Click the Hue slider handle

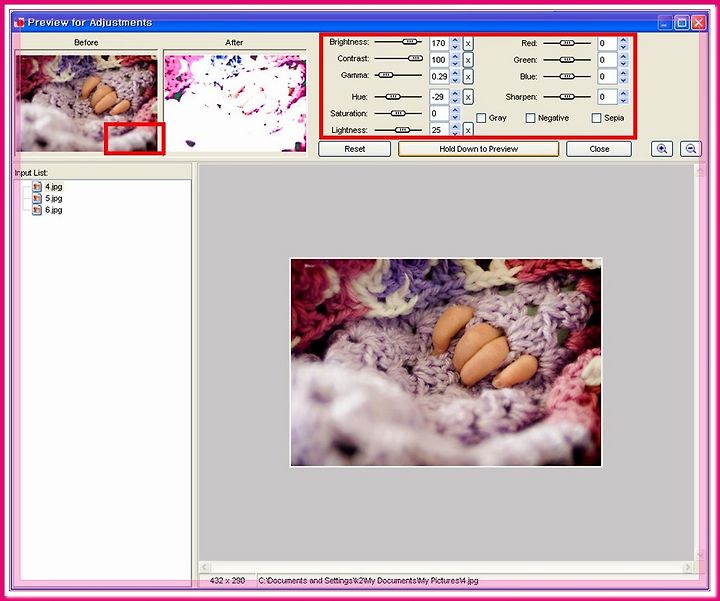pyautogui.click(x=393, y=97)
